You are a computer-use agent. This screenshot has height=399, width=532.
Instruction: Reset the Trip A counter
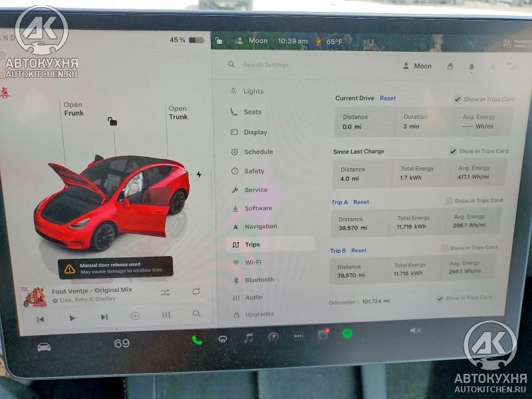point(361,202)
